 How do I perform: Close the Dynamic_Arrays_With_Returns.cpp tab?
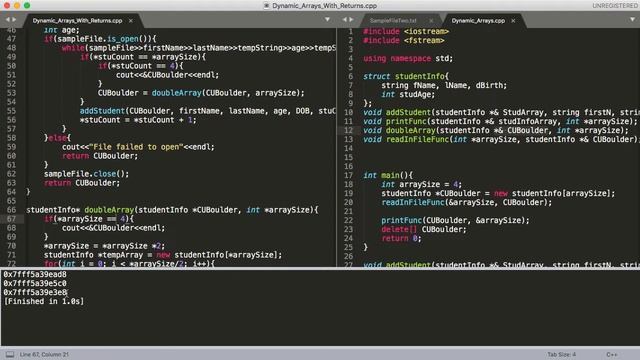[131, 20]
